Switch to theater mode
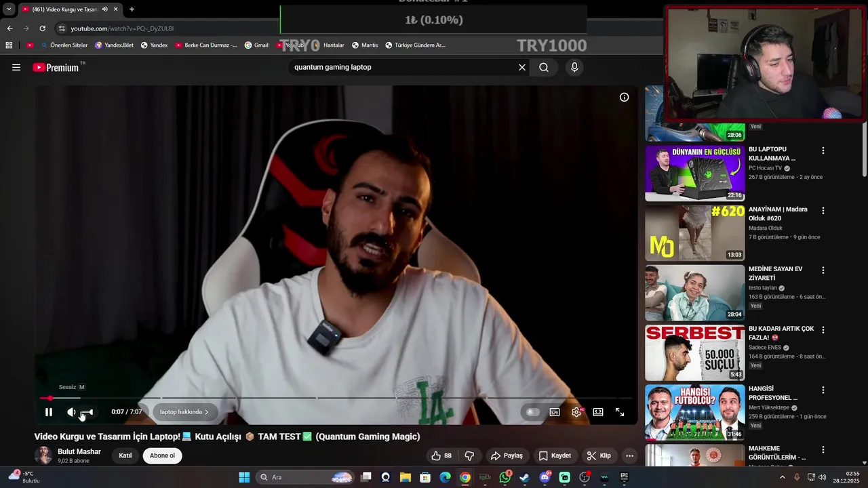 click(x=598, y=412)
